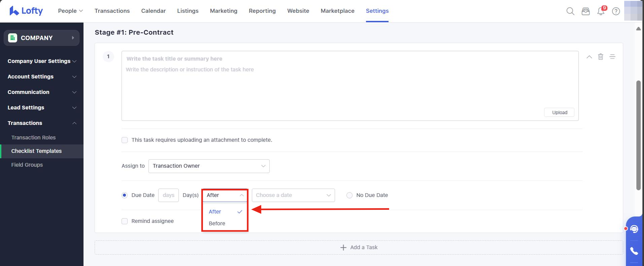Check the Remind assignee box
Screen dimensions: 644x266
click(125, 221)
